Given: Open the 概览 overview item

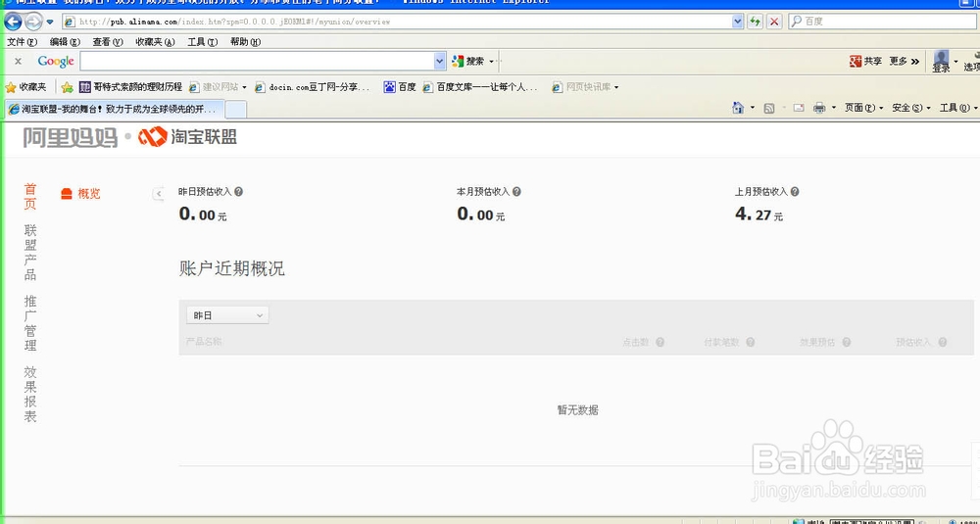Looking at the screenshot, I should [x=80, y=194].
